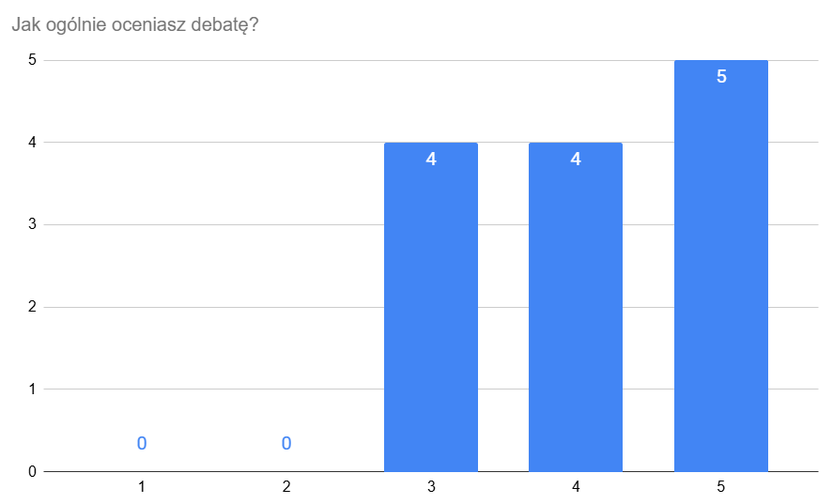Click vertical axis value '1'

(32, 389)
